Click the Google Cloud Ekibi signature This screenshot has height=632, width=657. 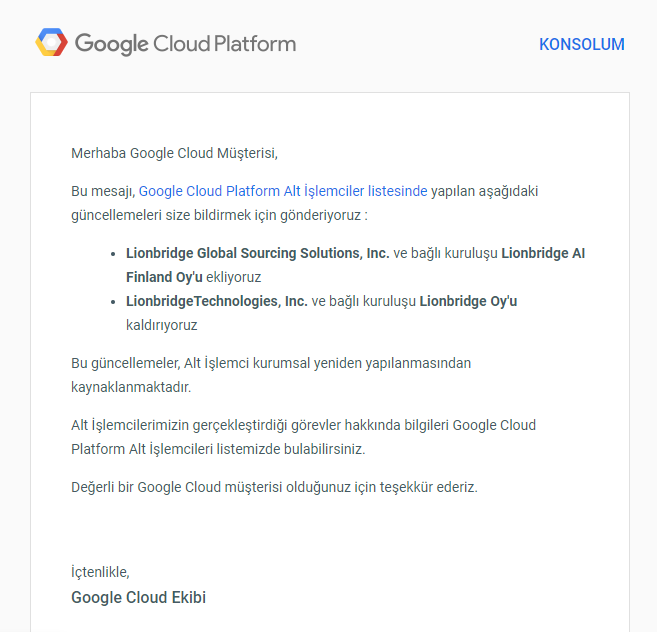pyautogui.click(x=139, y=598)
